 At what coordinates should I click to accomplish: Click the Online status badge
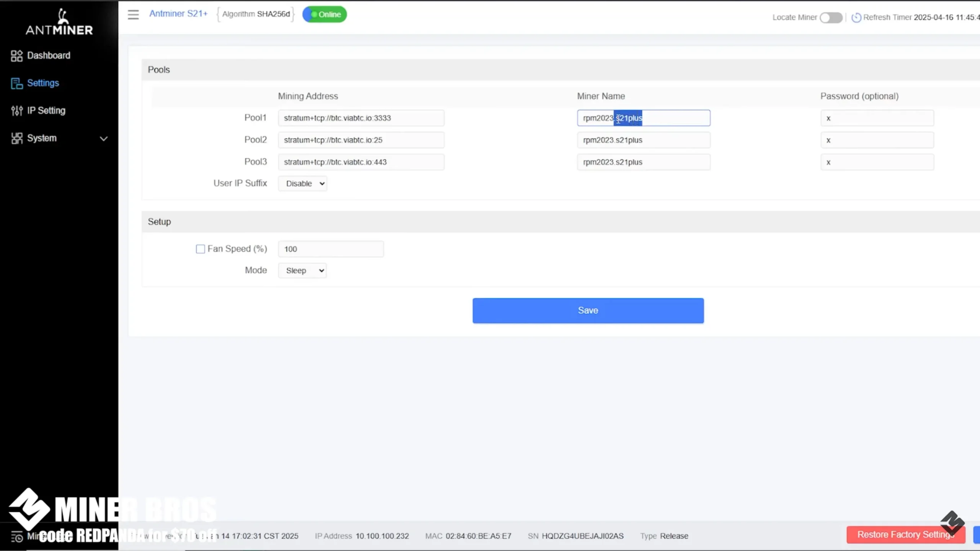325,15
